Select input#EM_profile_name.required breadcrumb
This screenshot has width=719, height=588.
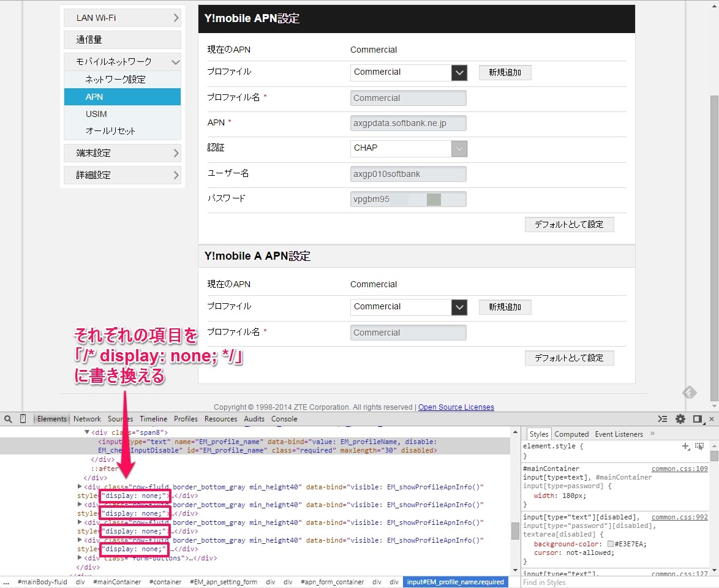click(x=455, y=582)
